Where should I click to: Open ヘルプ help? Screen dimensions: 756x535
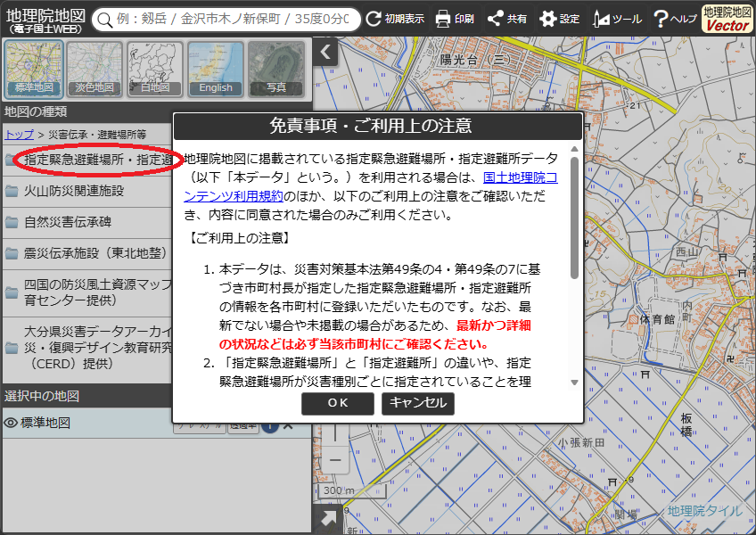point(675,19)
